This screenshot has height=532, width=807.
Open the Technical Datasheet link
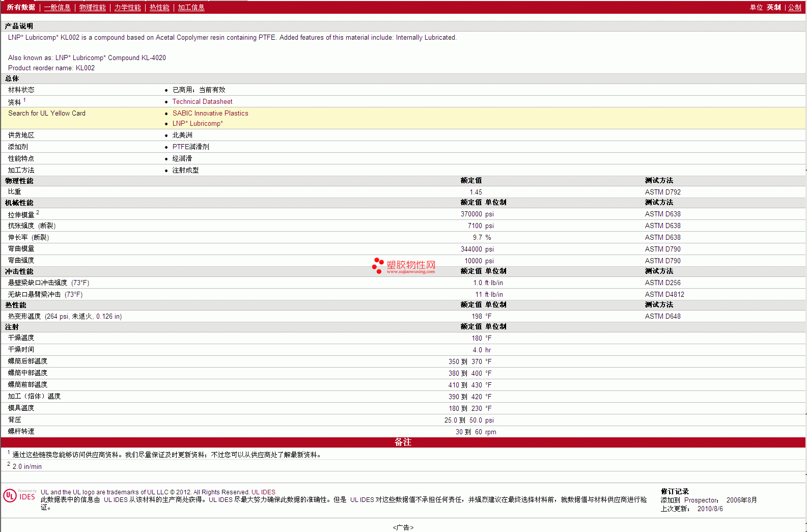[x=202, y=101]
